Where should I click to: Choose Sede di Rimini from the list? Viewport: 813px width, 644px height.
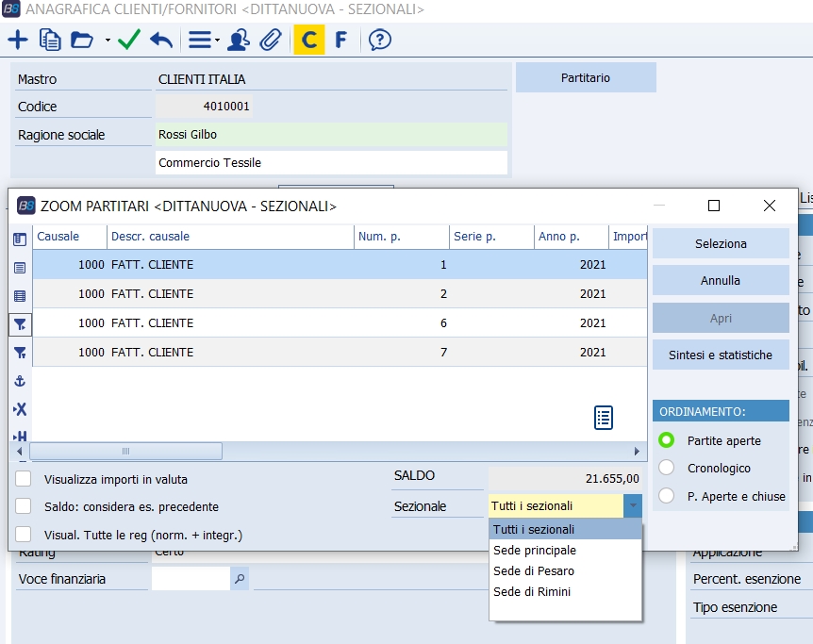coord(532,592)
